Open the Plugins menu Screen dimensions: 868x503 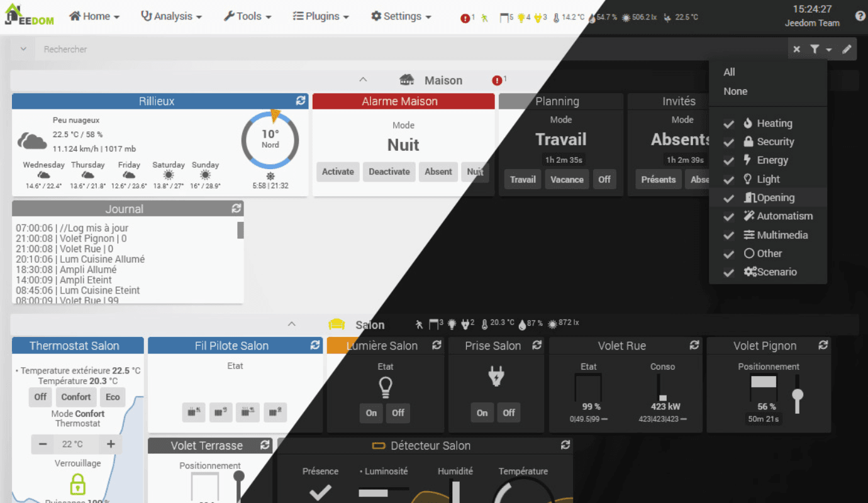pos(323,16)
